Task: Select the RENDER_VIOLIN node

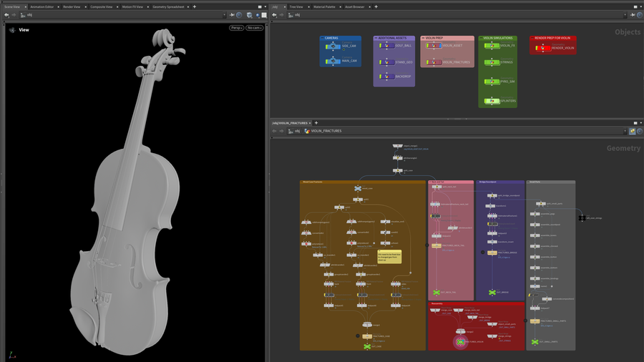Action: (544, 48)
